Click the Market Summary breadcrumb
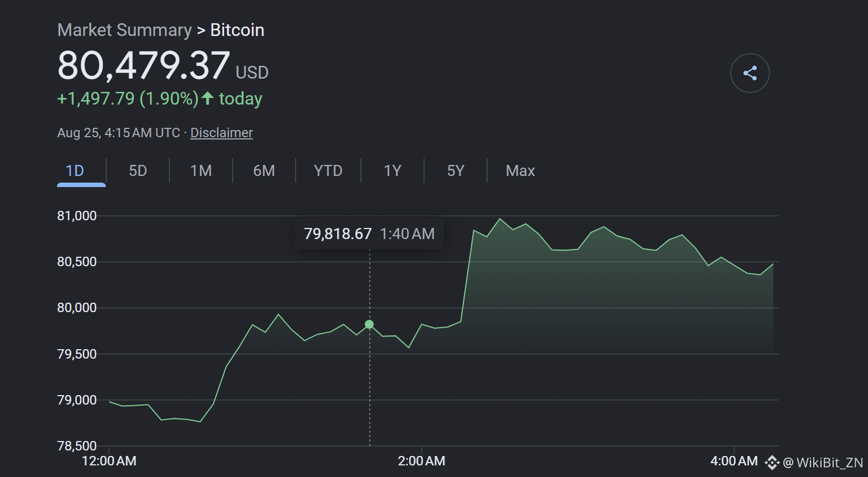The width and height of the screenshot is (868, 477). click(x=125, y=30)
